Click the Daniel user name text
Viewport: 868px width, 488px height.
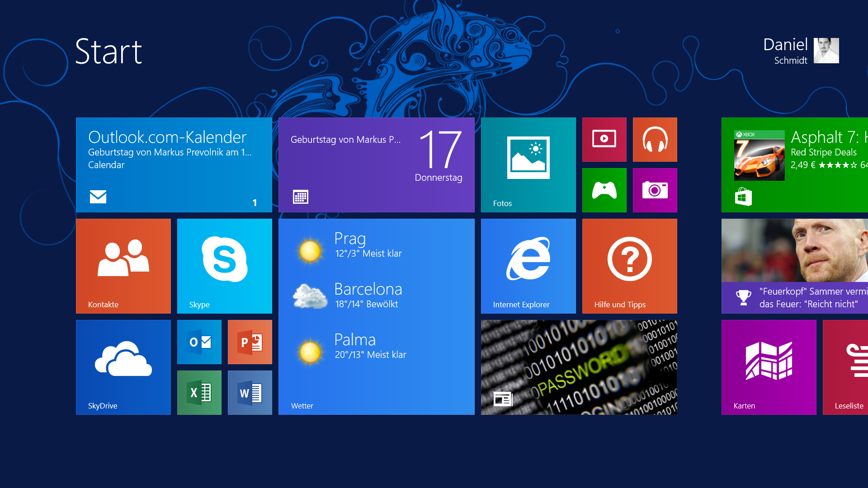pyautogui.click(x=785, y=45)
